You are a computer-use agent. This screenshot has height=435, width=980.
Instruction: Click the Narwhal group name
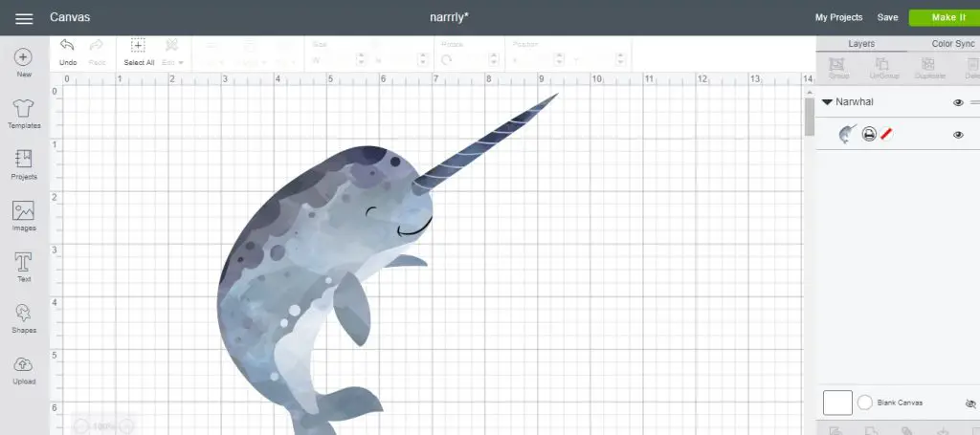pyautogui.click(x=855, y=101)
